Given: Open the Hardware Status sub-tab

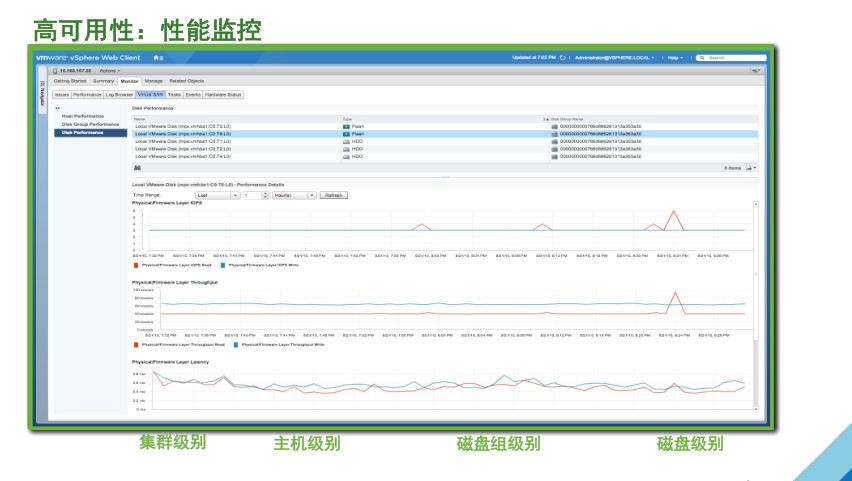Looking at the screenshot, I should [x=224, y=94].
